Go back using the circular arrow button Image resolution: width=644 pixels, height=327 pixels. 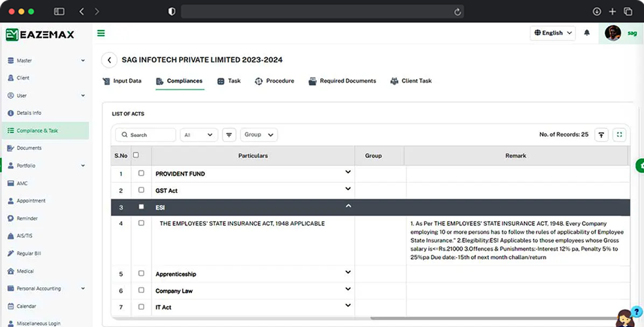point(109,60)
